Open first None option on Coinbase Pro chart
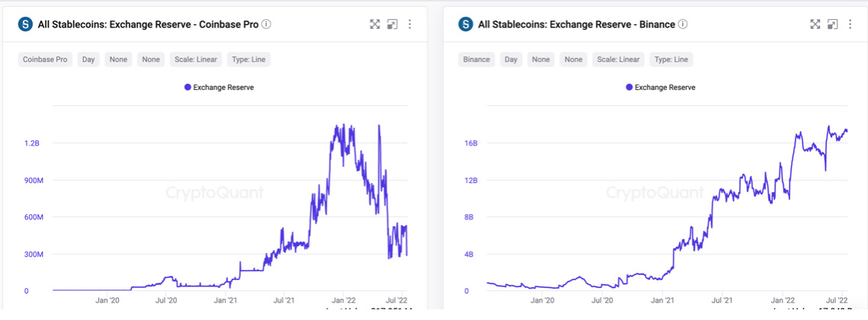This screenshot has height=320, width=868. click(118, 59)
